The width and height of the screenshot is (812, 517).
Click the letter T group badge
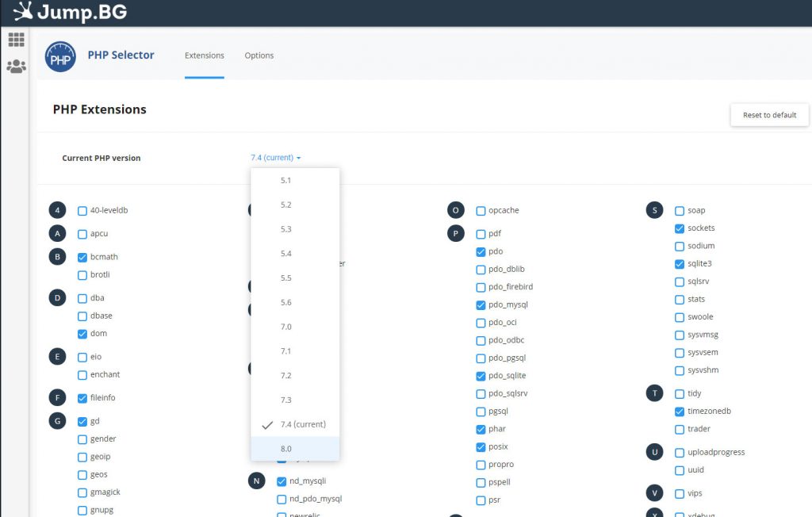point(654,393)
